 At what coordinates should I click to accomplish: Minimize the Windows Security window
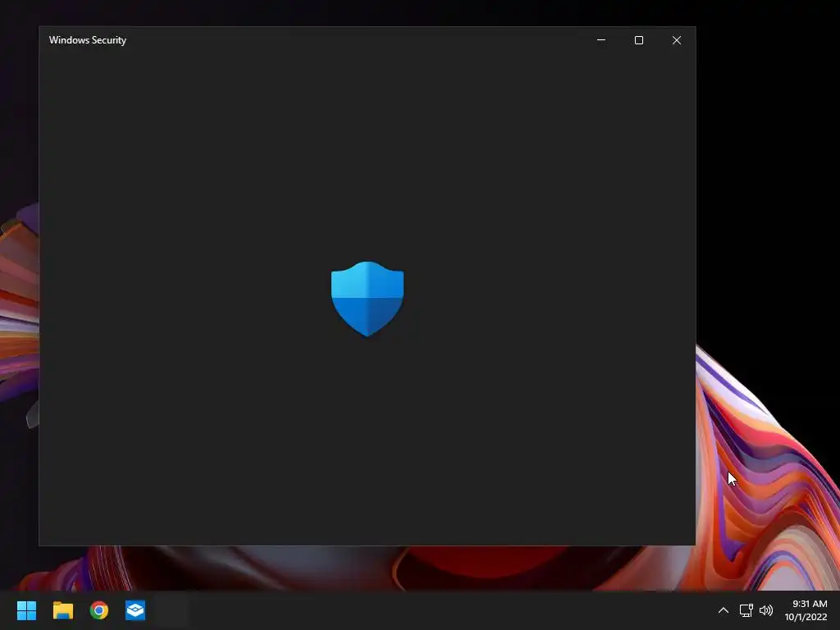[x=601, y=40]
